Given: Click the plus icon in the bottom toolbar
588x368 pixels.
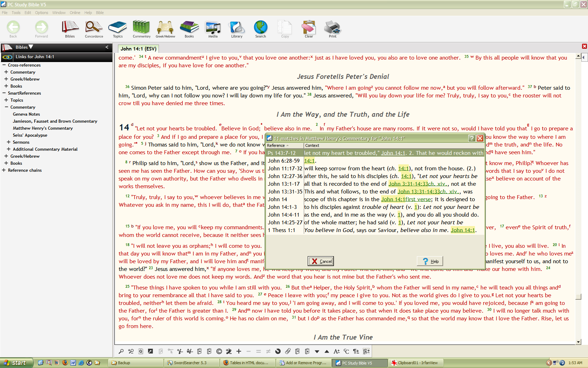Looking at the screenshot, I should pyautogui.click(x=239, y=351).
